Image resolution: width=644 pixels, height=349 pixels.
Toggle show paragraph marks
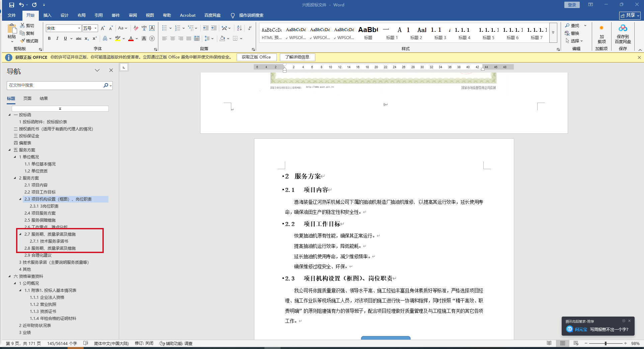click(250, 28)
